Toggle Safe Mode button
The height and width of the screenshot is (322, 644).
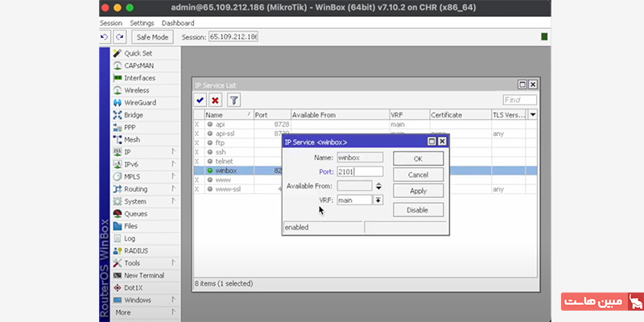[152, 37]
